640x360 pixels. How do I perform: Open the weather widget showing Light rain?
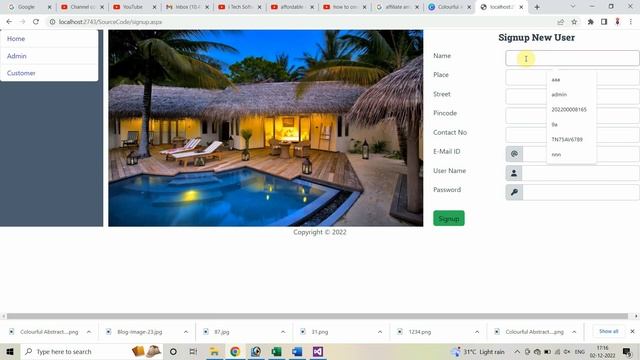[478, 351]
